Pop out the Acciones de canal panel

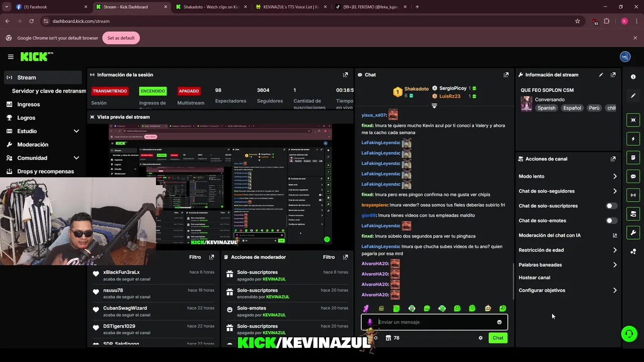click(x=613, y=159)
